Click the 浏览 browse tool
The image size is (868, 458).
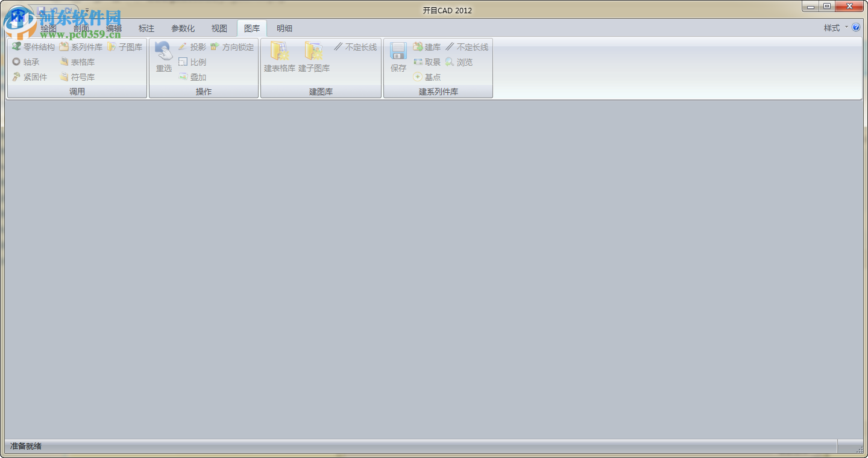pyautogui.click(x=459, y=62)
